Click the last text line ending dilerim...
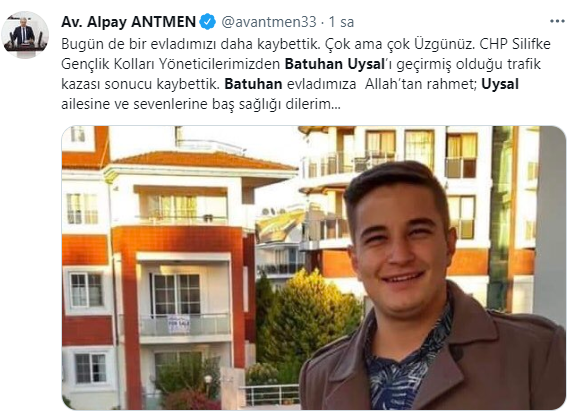Screen dimensions: 580x420 [200, 104]
